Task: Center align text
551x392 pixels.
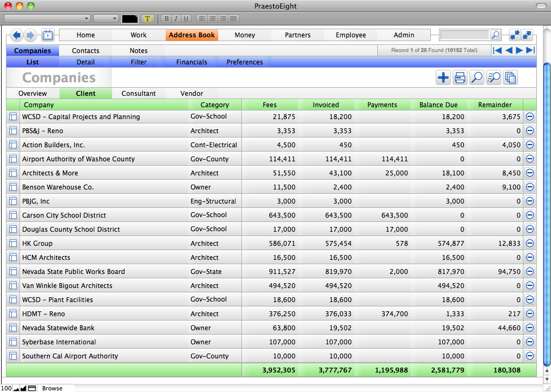Action: click(x=213, y=18)
